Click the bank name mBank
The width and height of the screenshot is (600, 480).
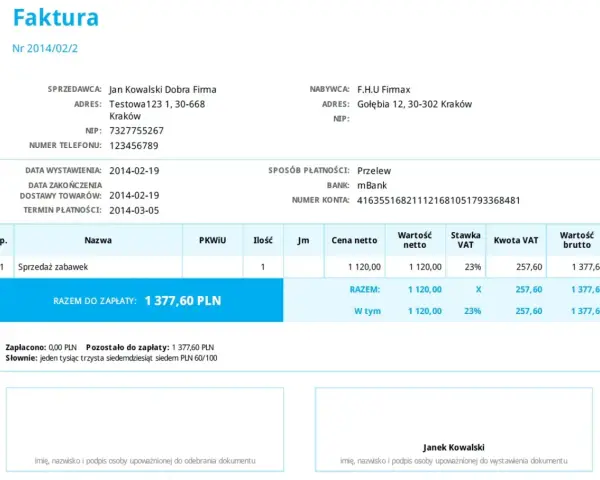[x=372, y=185]
